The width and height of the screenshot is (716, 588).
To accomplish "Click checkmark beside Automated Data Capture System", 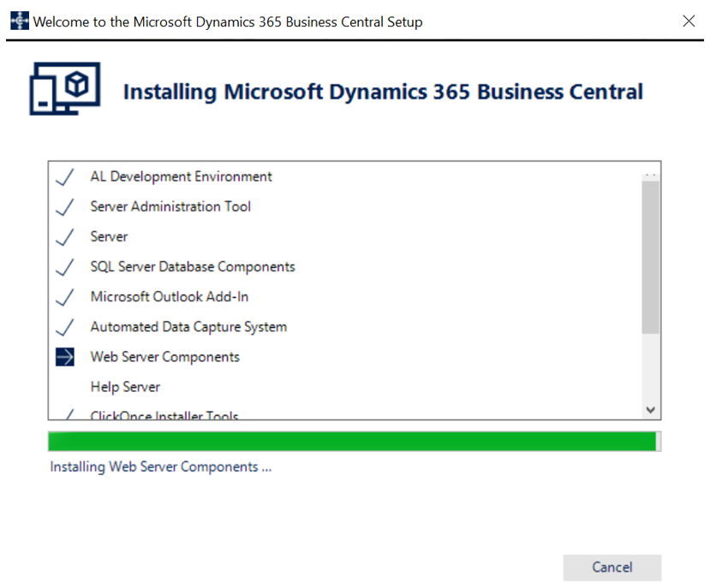I will [65, 327].
